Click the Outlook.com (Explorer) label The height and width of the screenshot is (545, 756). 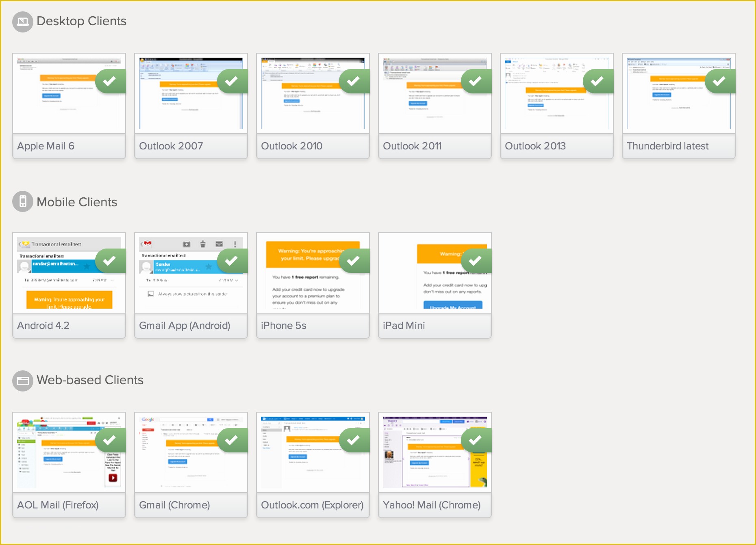coord(312,505)
